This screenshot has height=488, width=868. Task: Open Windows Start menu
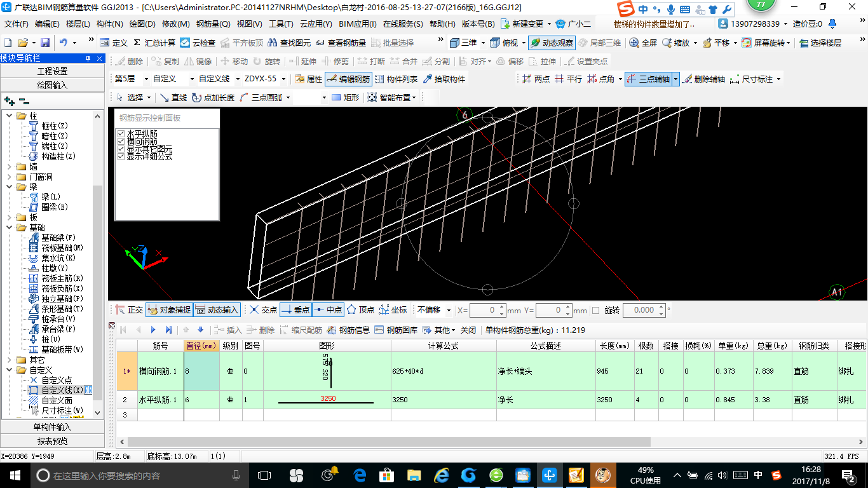point(15,475)
